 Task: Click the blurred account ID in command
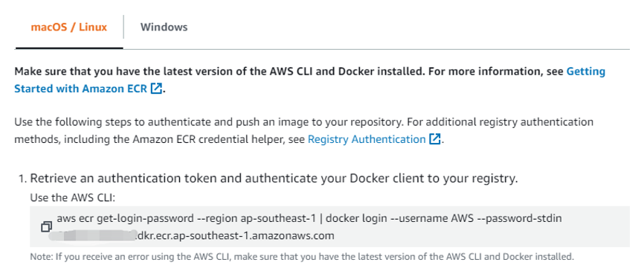point(92,236)
